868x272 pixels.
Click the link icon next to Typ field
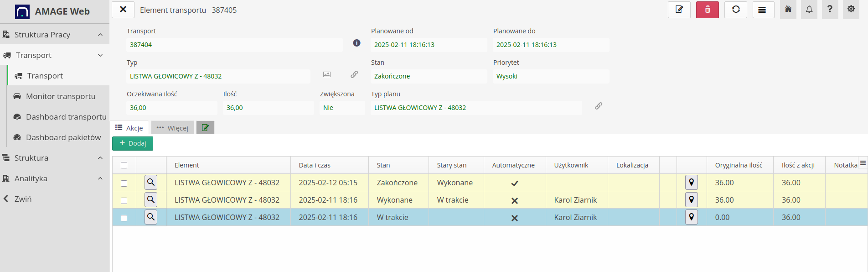354,74
